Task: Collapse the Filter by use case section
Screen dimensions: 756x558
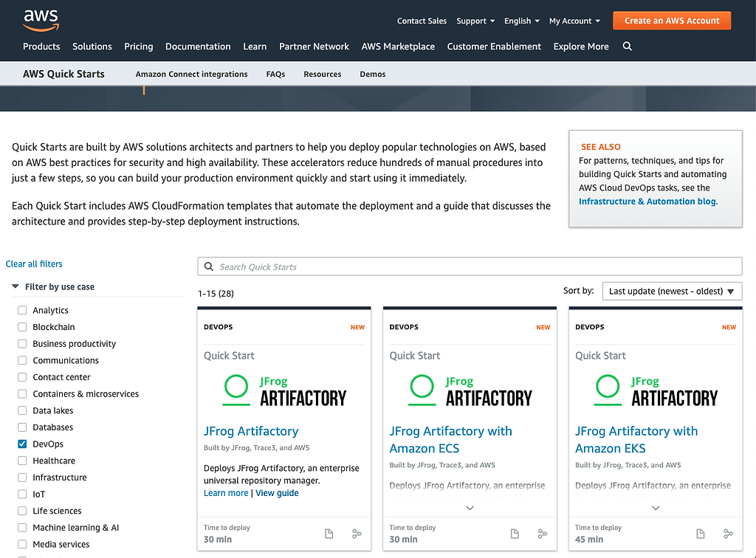Action: click(16, 286)
